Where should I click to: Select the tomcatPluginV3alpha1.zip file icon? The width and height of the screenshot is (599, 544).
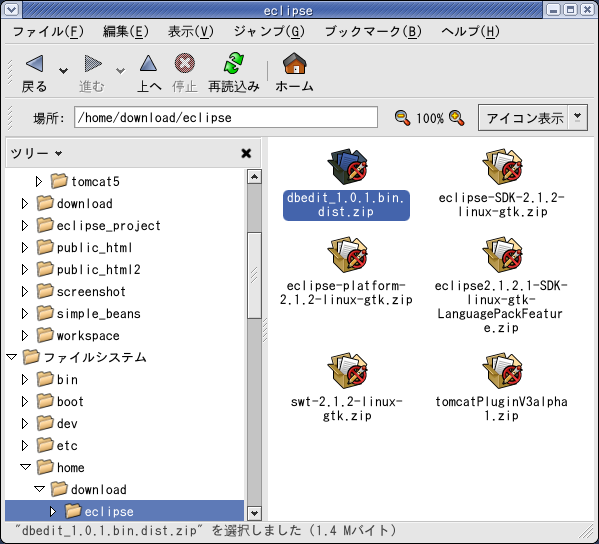tap(502, 371)
